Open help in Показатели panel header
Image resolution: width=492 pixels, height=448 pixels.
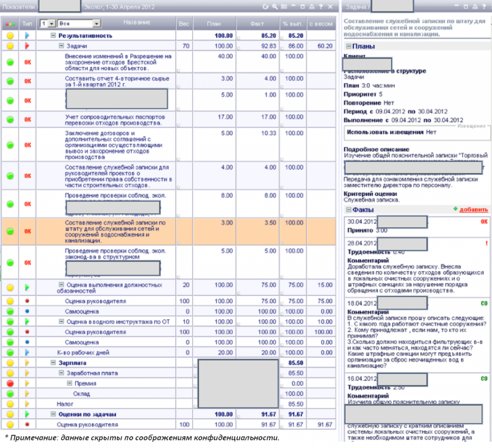point(320,7)
